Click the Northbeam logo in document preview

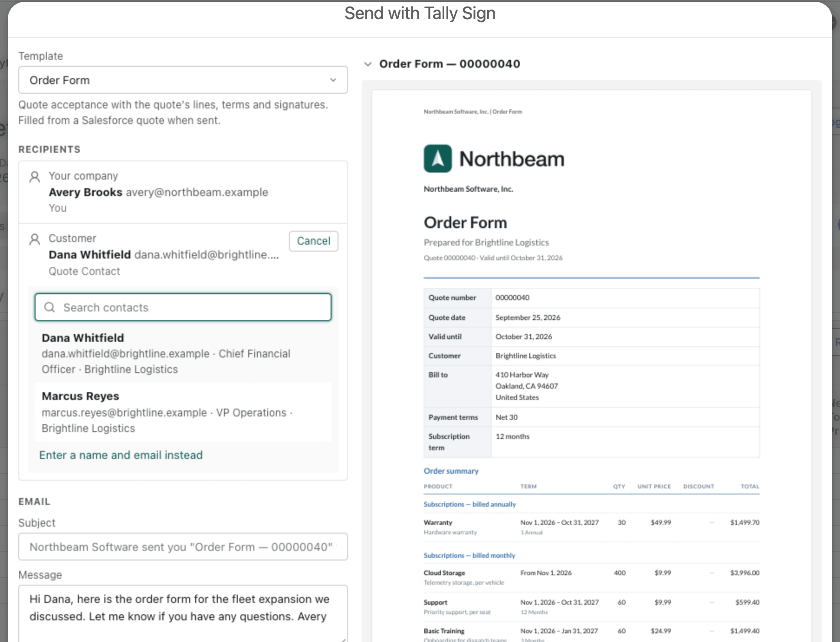(494, 159)
